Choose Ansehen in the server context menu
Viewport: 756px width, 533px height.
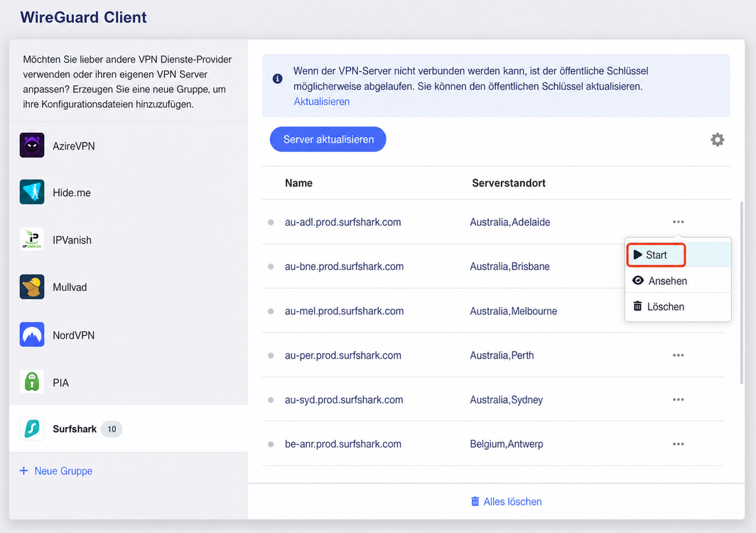click(x=678, y=281)
